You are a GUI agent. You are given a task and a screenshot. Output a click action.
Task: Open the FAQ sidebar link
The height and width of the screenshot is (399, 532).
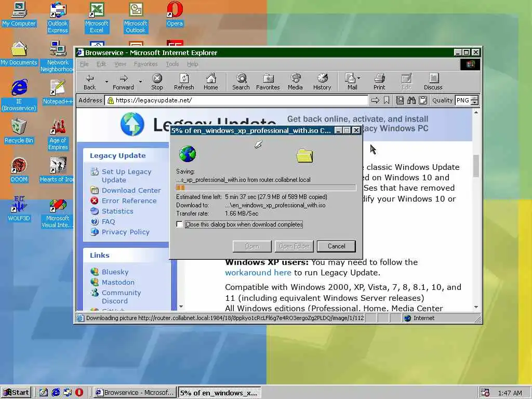(x=108, y=221)
